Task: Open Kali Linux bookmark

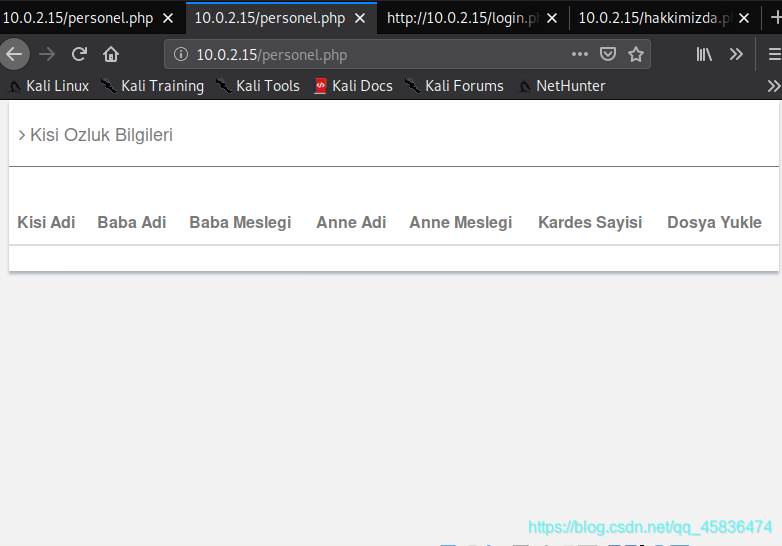Action: pyautogui.click(x=49, y=86)
